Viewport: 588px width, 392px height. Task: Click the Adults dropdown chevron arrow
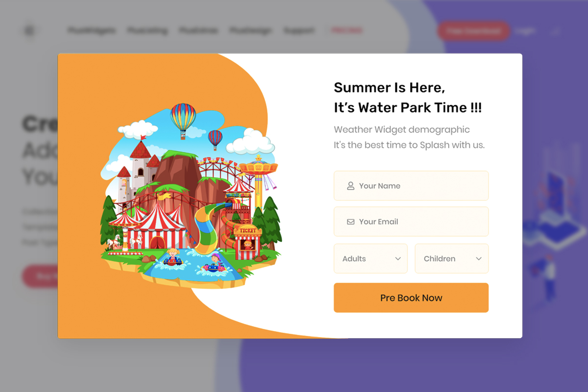point(398,259)
